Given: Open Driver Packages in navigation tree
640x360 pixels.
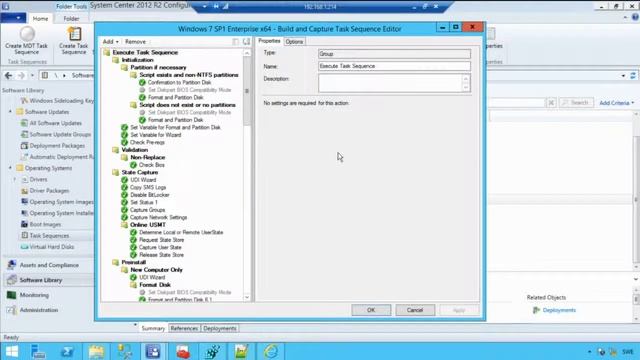Looking at the screenshot, I should click(49, 191).
